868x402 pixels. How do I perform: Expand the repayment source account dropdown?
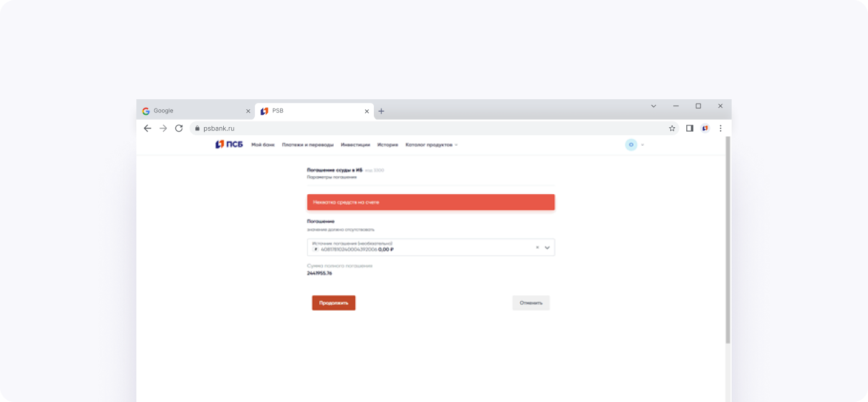coord(547,248)
